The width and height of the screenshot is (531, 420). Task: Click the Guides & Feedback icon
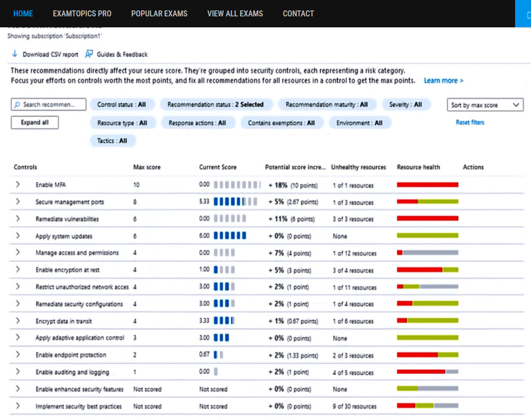click(89, 54)
